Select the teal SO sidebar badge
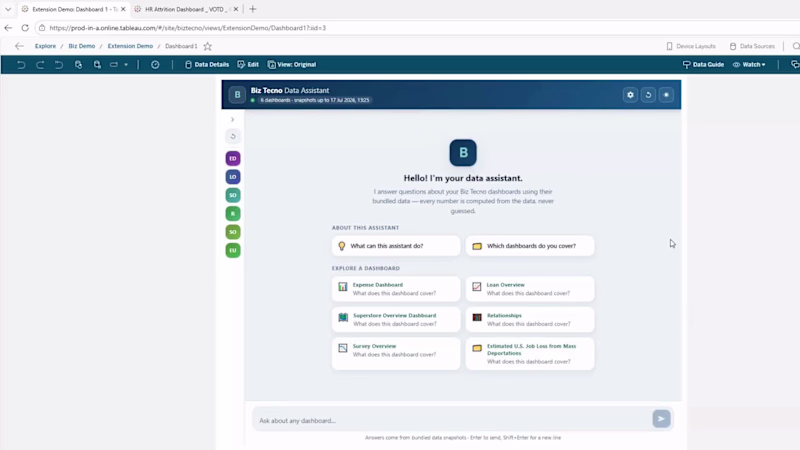 [233, 195]
